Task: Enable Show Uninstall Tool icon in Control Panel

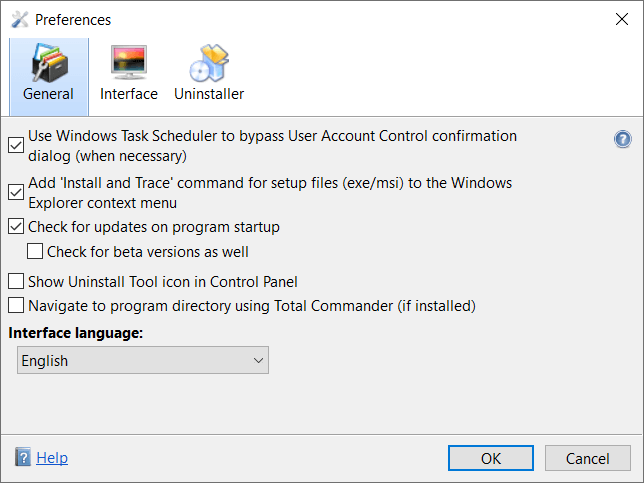Action: coord(16,282)
